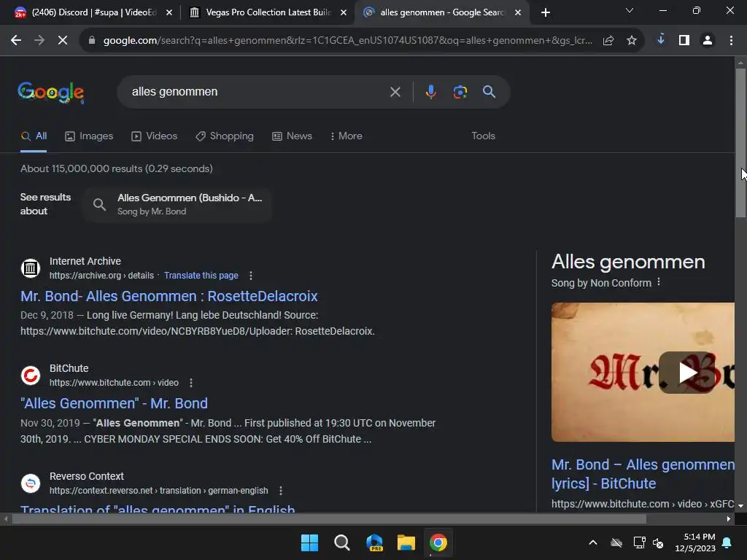
Task: Open the notification bell
Action: 727,542
